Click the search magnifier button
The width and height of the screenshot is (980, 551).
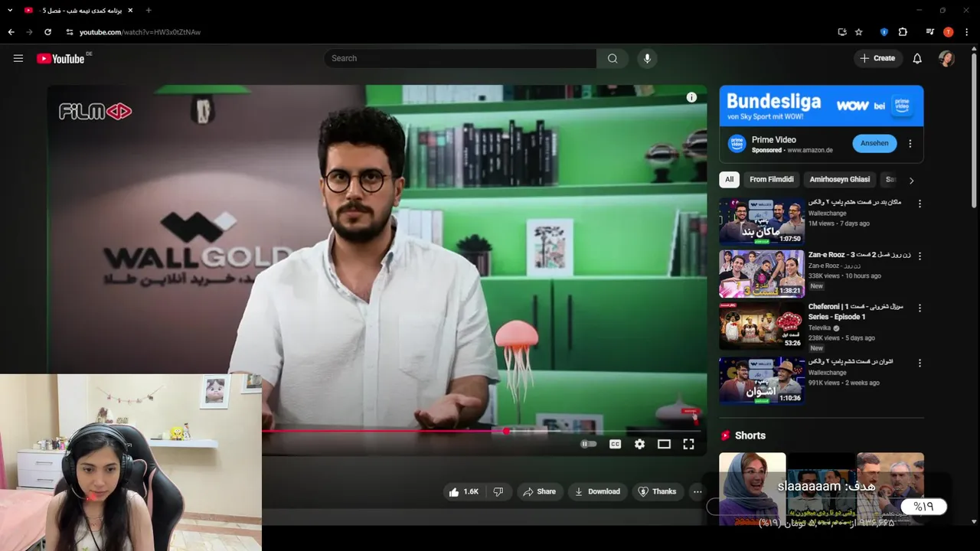tap(612, 58)
